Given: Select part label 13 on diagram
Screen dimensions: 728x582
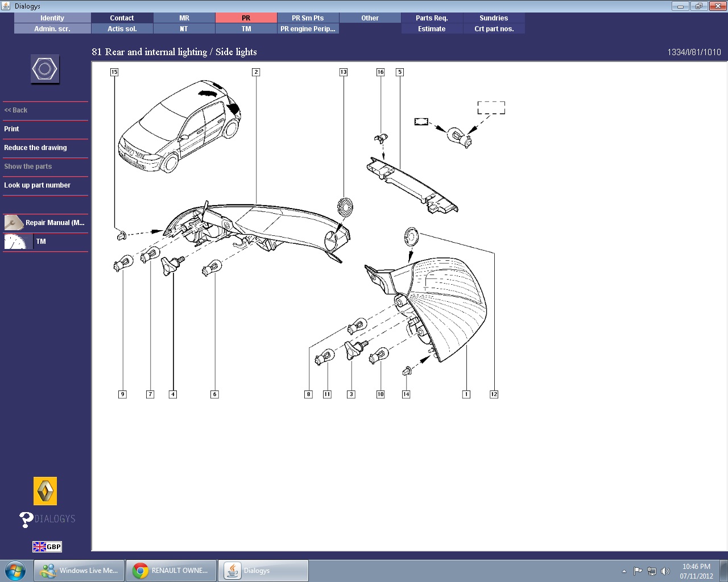Looking at the screenshot, I should pyautogui.click(x=344, y=72).
